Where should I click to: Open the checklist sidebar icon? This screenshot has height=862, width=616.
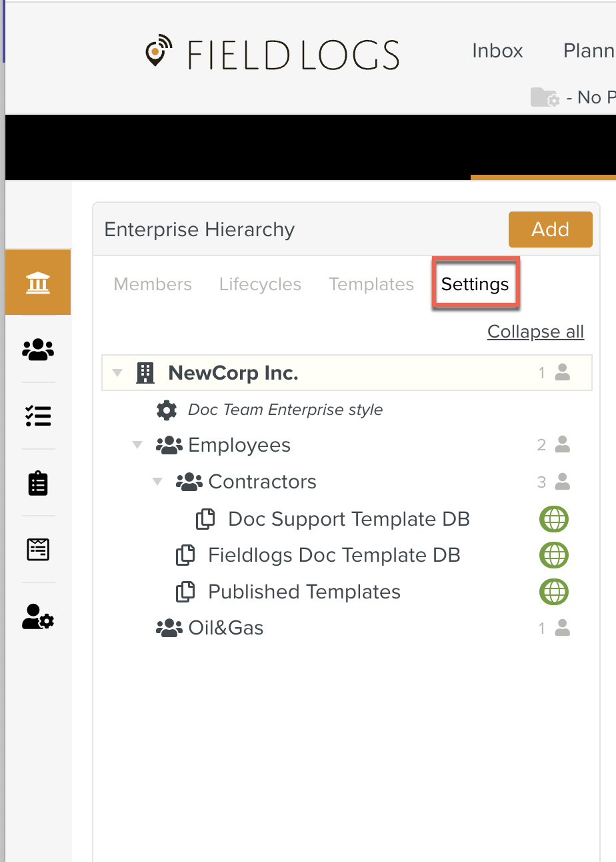pos(38,416)
